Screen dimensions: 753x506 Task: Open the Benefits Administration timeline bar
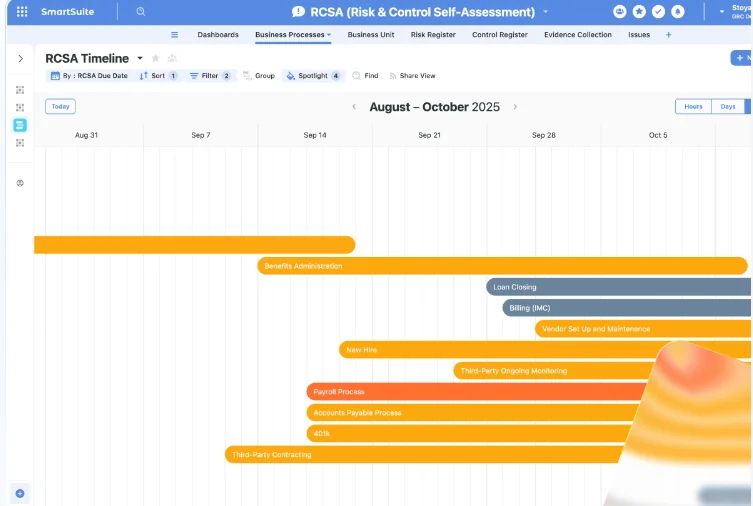coord(502,266)
